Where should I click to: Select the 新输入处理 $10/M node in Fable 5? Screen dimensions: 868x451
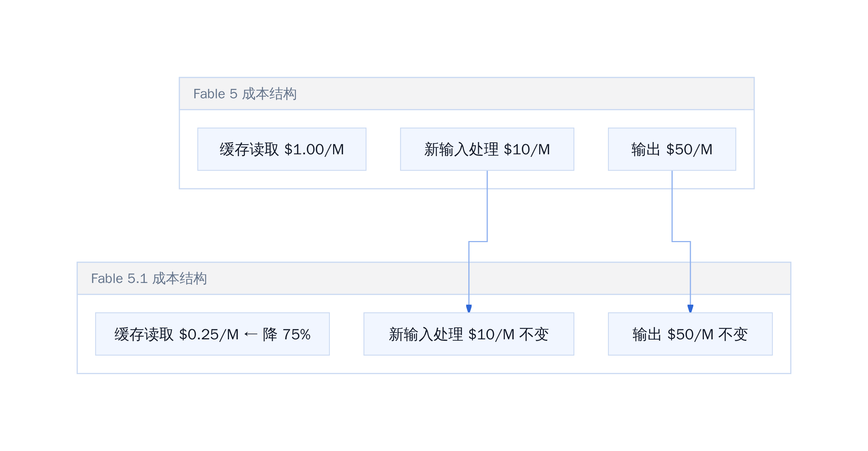pos(487,149)
